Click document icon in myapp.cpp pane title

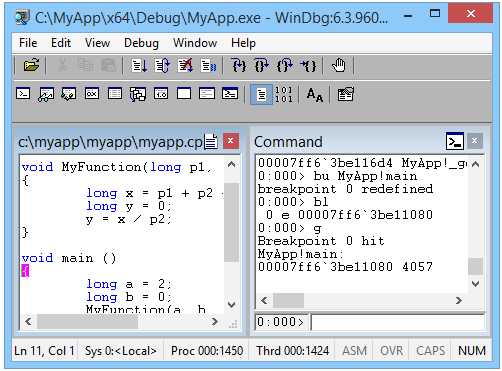click(211, 141)
